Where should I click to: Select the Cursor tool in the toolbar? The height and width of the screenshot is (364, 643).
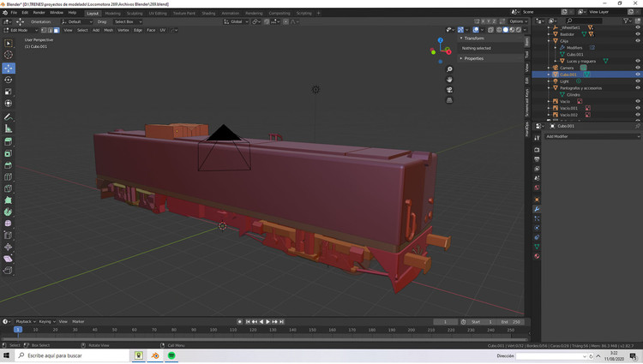[x=9, y=55]
